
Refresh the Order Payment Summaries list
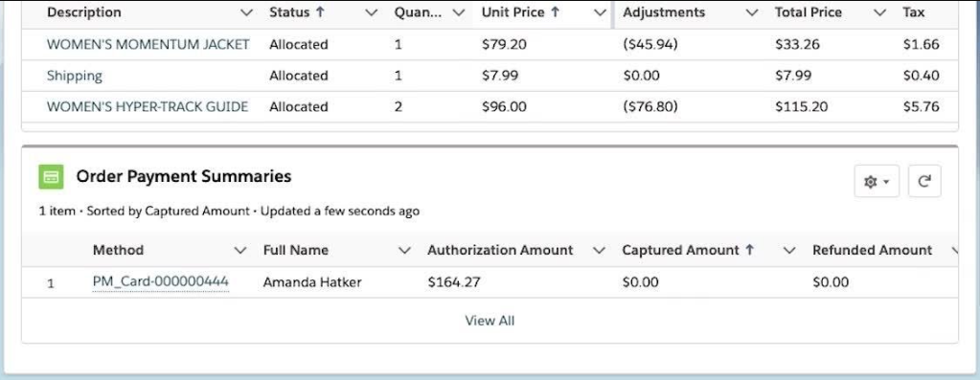point(924,182)
